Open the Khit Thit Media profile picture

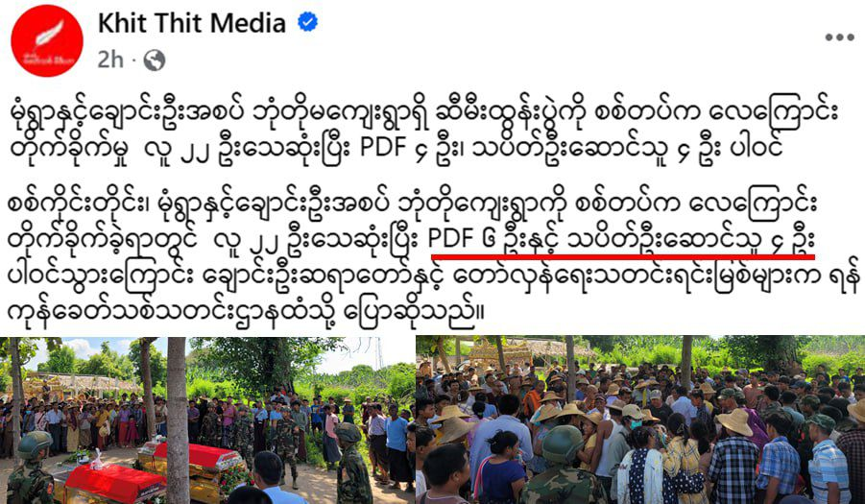click(x=47, y=41)
